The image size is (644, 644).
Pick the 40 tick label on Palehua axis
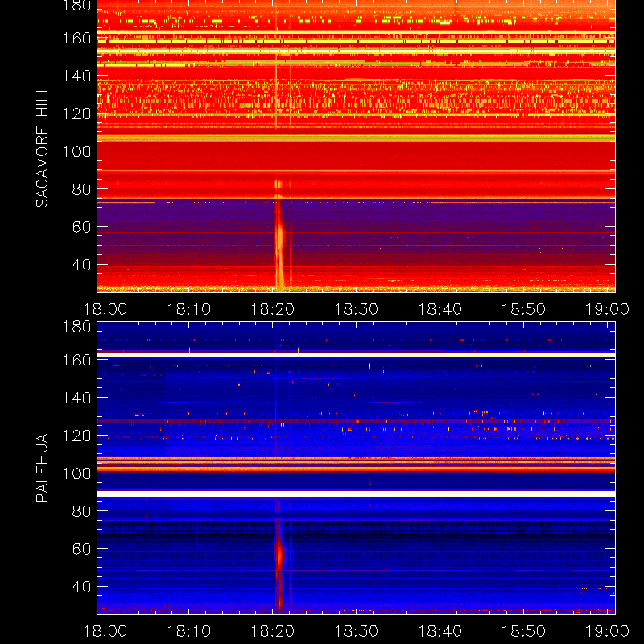point(81,587)
